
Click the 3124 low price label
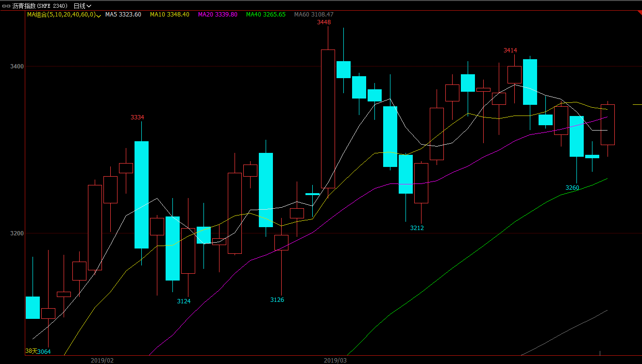[184, 301]
